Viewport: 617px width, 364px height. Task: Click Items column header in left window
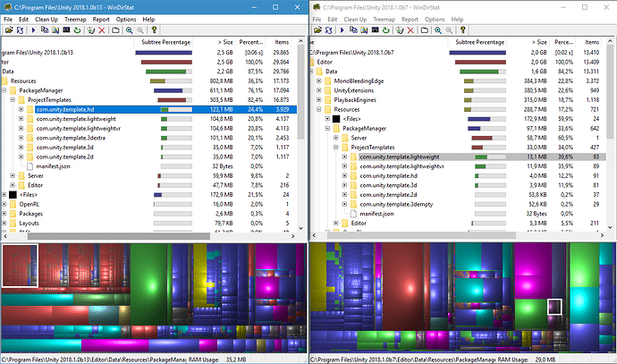point(280,42)
